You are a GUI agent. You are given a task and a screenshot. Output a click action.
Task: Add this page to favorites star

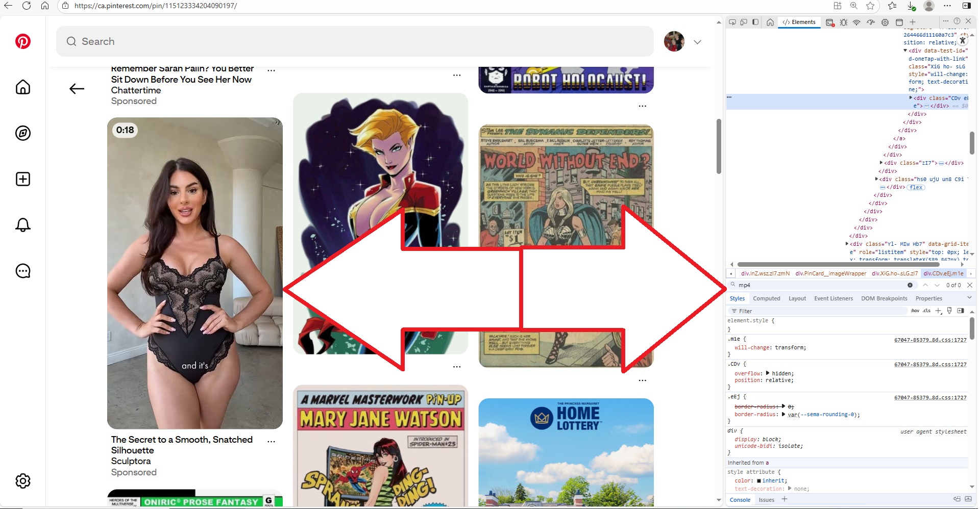(x=871, y=6)
